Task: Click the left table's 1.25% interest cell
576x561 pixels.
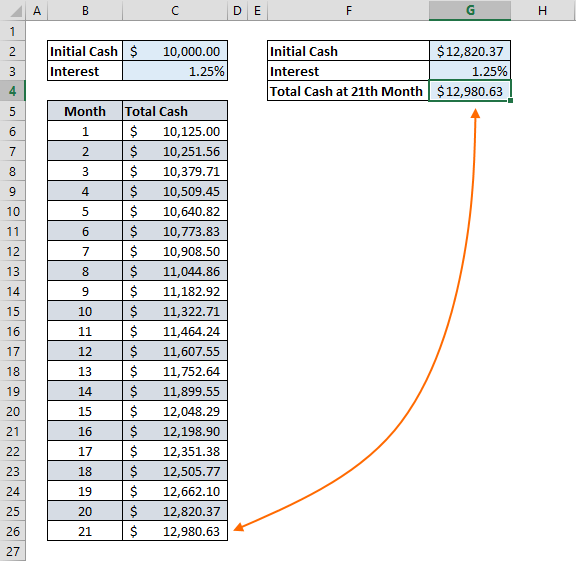Action: tap(175, 71)
